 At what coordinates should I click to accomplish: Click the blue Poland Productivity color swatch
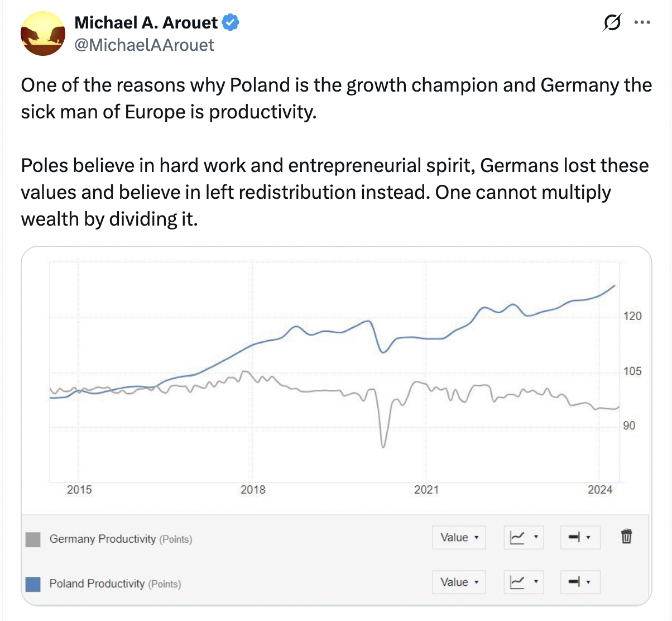(33, 584)
